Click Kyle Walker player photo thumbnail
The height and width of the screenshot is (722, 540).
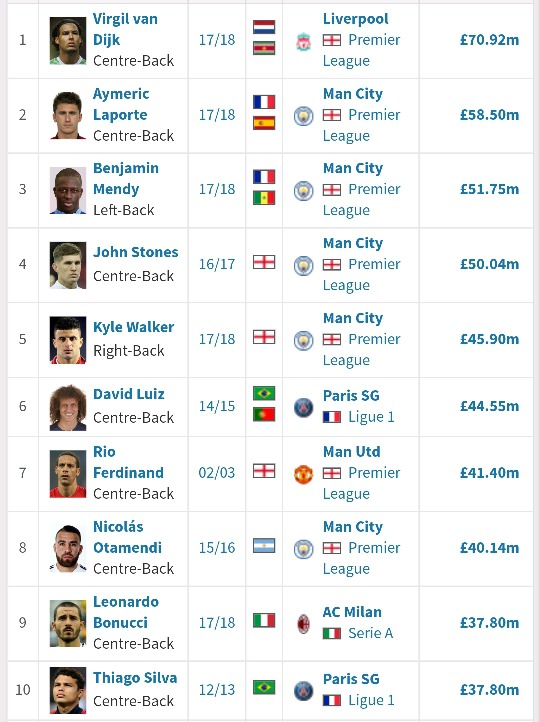(x=68, y=340)
